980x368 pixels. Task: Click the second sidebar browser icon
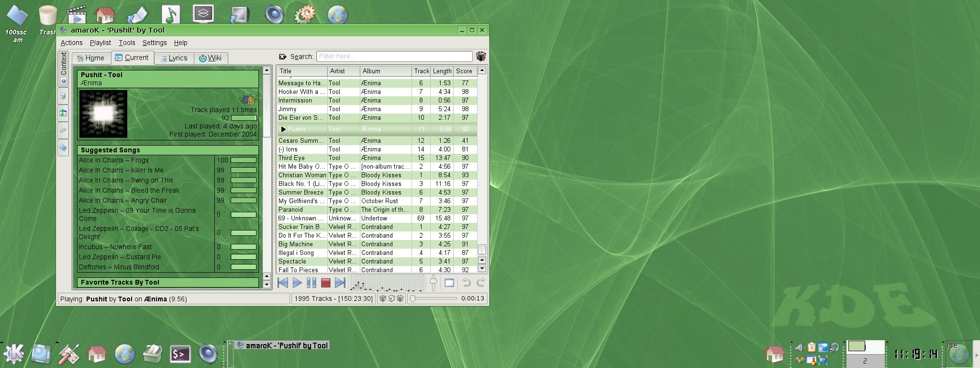point(63,96)
